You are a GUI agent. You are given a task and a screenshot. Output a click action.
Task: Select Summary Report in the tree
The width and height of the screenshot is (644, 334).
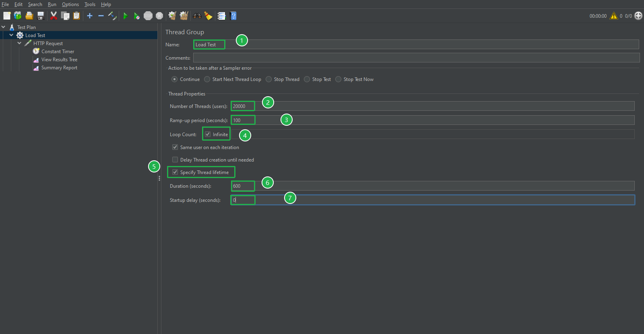pos(59,68)
